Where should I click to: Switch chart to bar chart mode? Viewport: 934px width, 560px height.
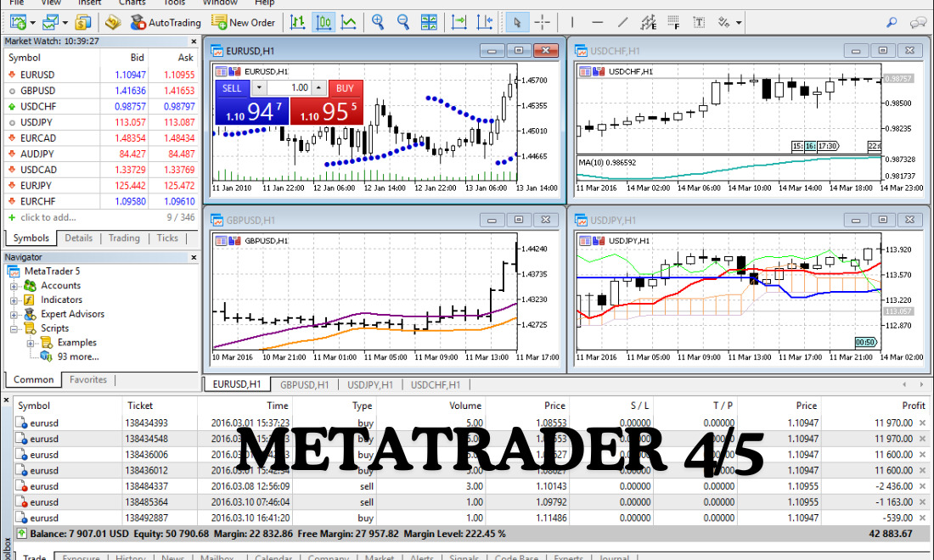(298, 23)
